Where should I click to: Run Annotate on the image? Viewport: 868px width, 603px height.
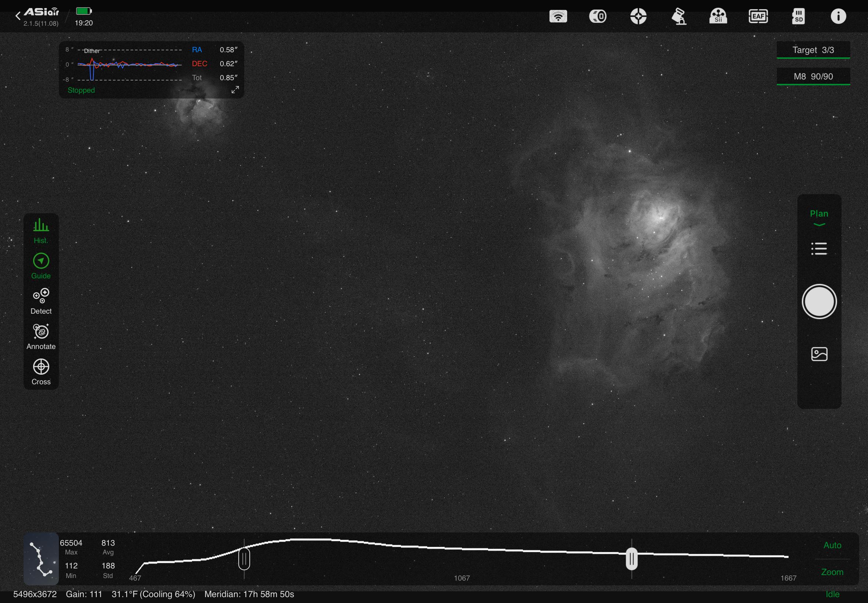coord(41,336)
